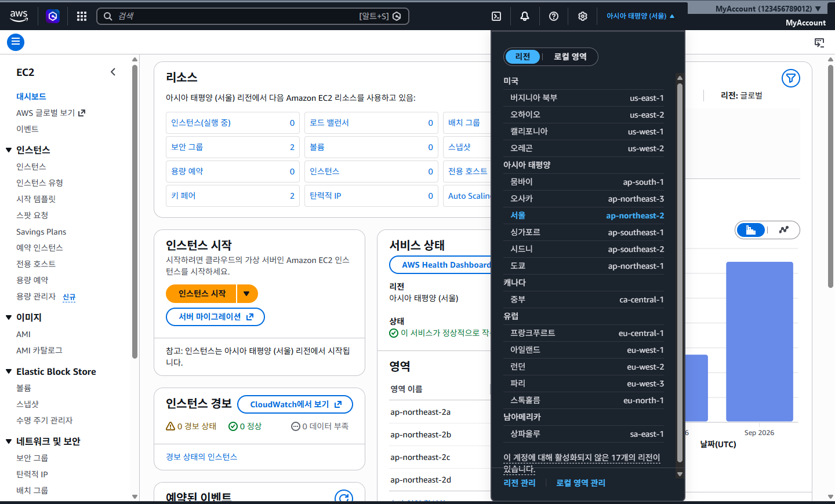Click the 인스턴스 시작 button
835x504 pixels.
point(201,294)
